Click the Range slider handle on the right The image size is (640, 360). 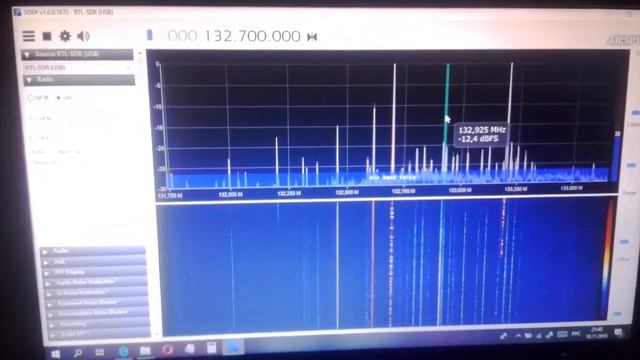click(624, 242)
